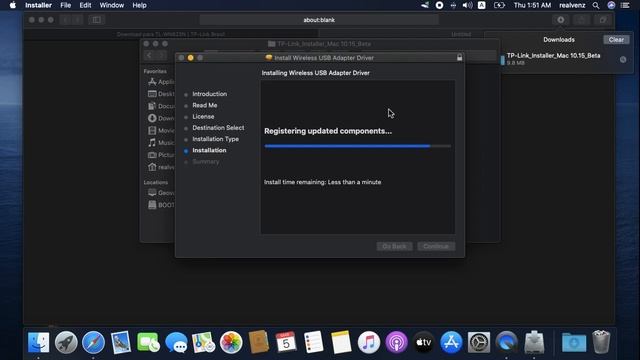Click Install time remaining status text

pyautogui.click(x=322, y=182)
